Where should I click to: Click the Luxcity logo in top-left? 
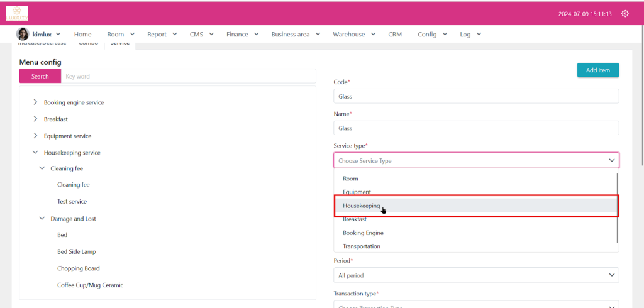click(17, 13)
